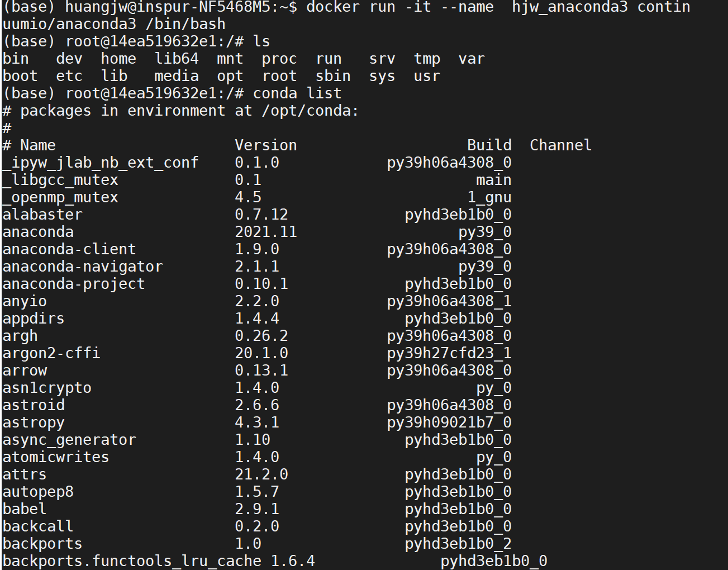Click the Version column header
Screen dimensions: 728x570
266,145
